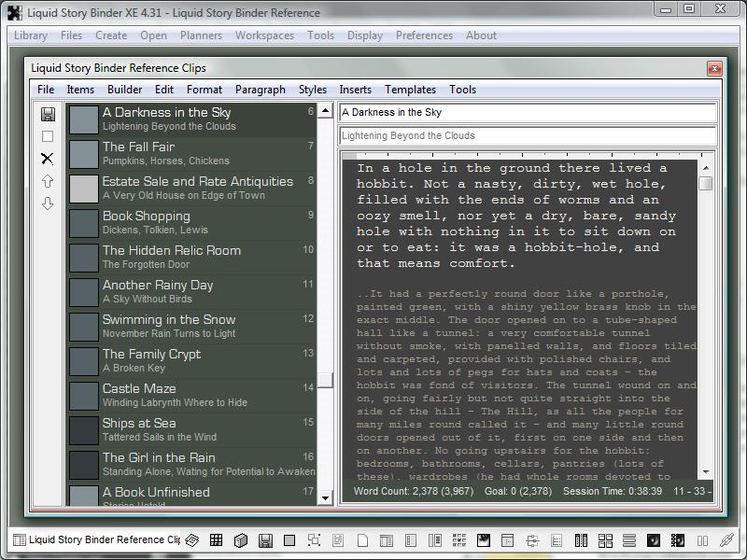The width and height of the screenshot is (747, 560).
Task: Delete the selected clip with the X icon
Action: pos(48,159)
